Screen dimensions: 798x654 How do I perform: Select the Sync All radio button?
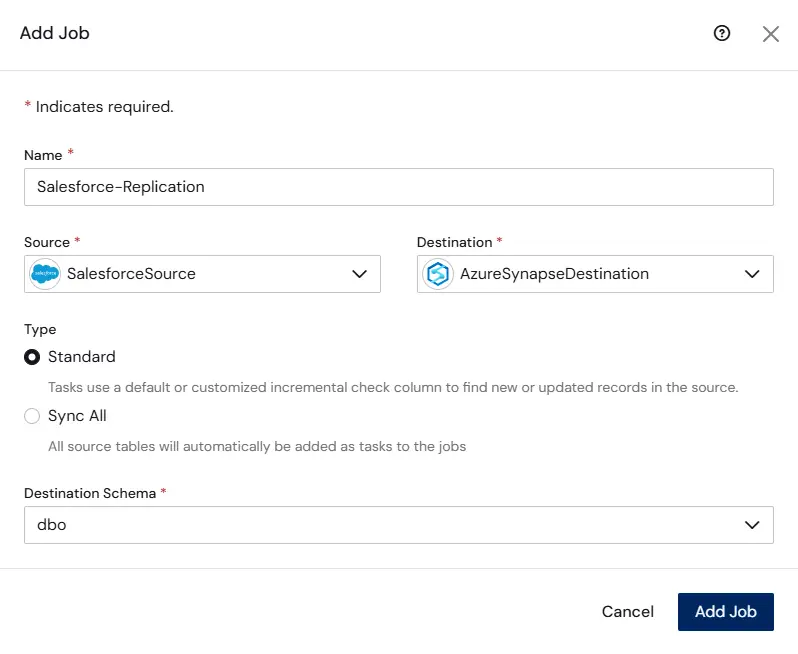pyautogui.click(x=32, y=416)
